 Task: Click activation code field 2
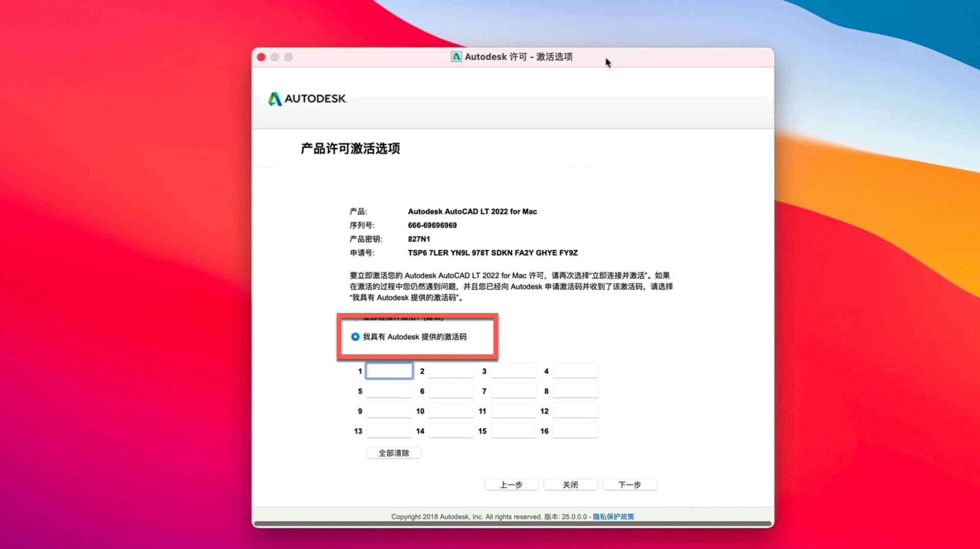451,371
